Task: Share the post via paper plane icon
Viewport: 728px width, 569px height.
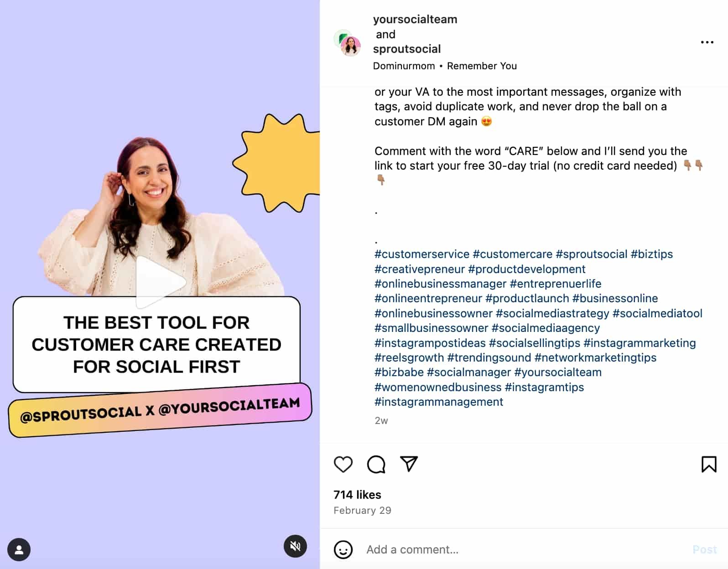Action: click(409, 464)
